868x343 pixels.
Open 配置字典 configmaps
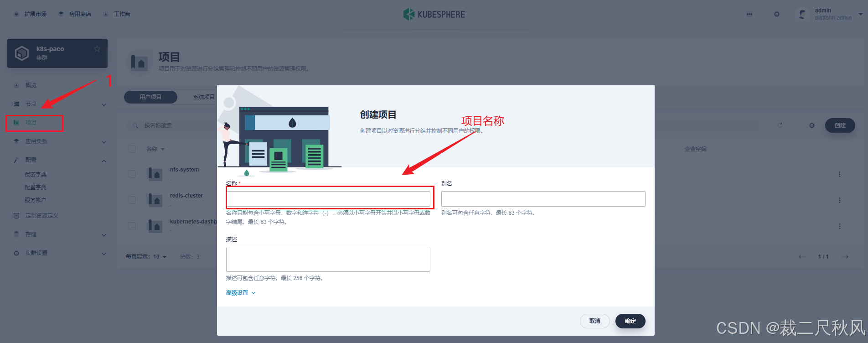click(x=36, y=187)
